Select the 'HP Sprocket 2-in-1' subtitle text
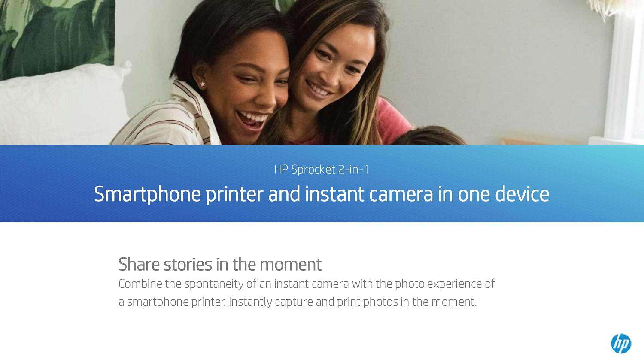This screenshot has height=362, width=644. [x=322, y=169]
